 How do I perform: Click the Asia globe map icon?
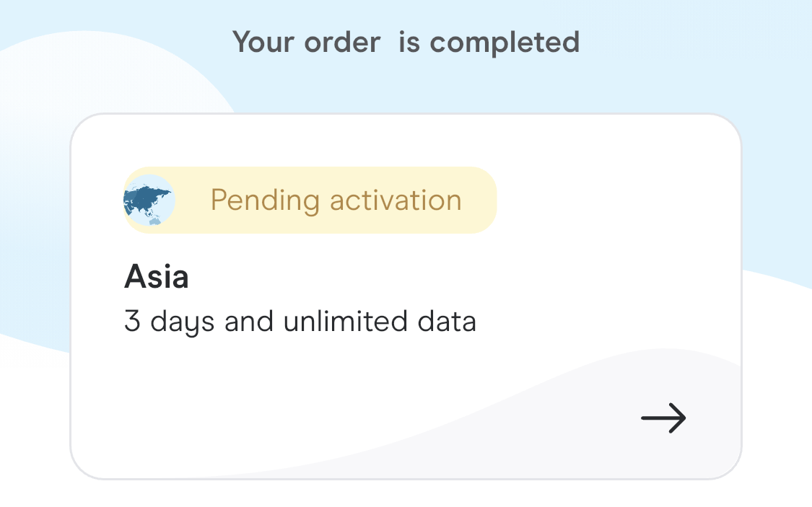click(x=149, y=200)
